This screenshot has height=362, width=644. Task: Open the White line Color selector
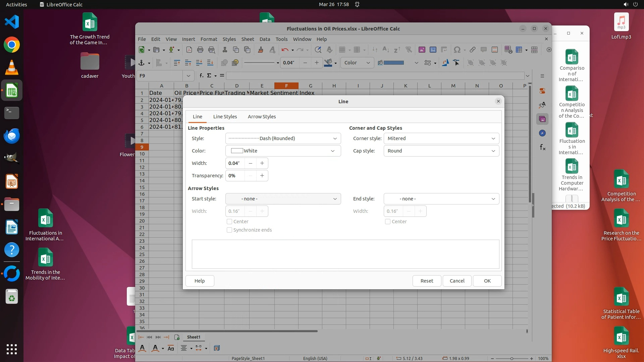(283, 151)
